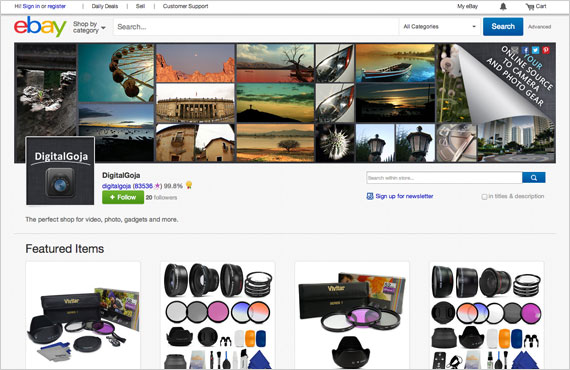Share store on Facebook icon
The height and width of the screenshot is (370, 570).
pos(525,50)
